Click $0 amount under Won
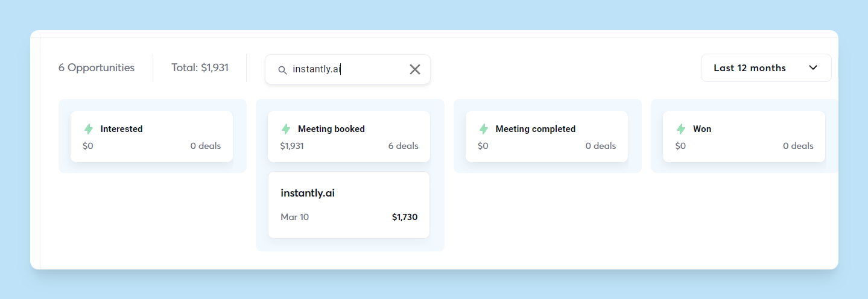 tap(680, 146)
